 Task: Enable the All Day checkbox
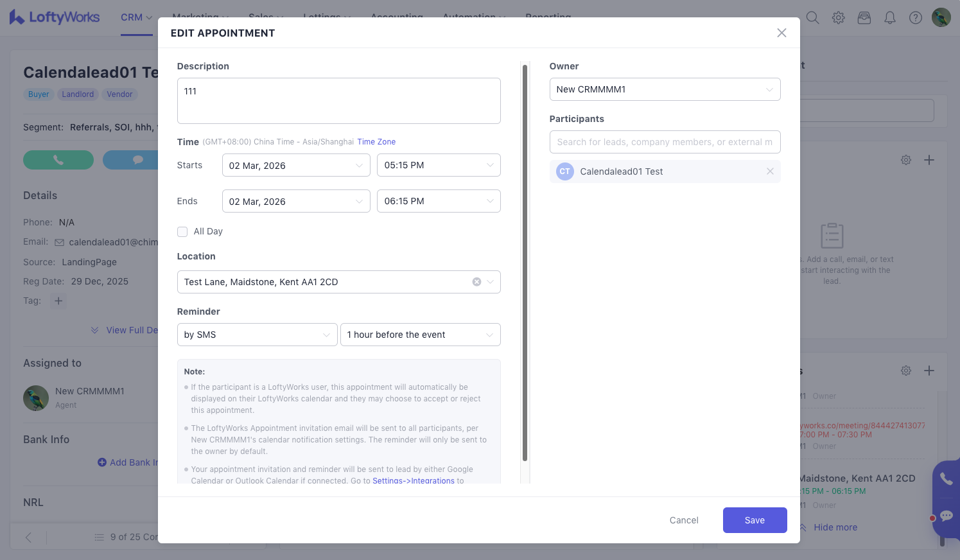pos(182,232)
